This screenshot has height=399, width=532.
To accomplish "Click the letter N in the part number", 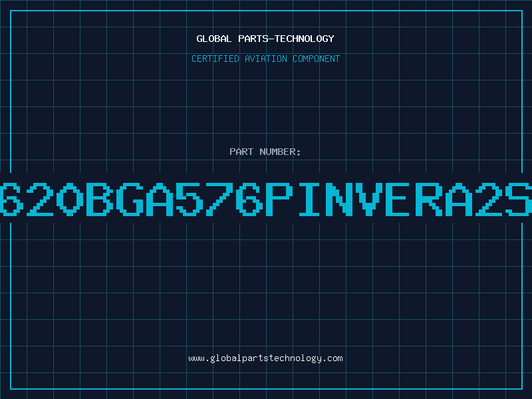I will (339, 199).
